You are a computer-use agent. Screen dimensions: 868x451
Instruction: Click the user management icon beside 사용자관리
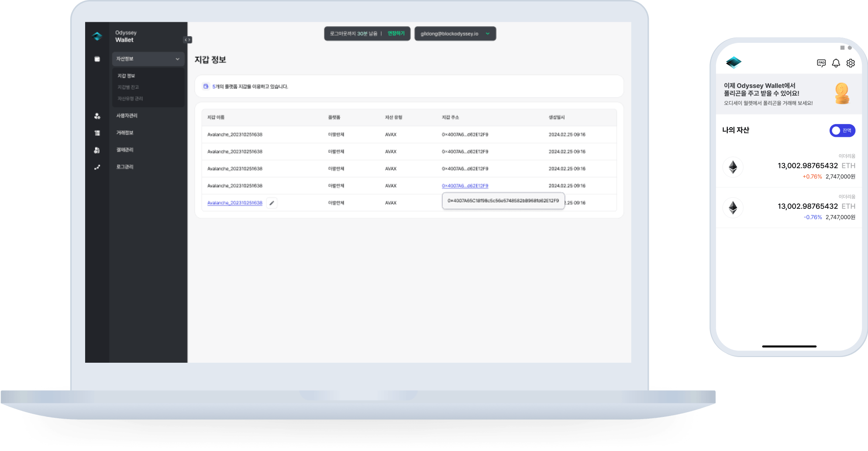97,116
